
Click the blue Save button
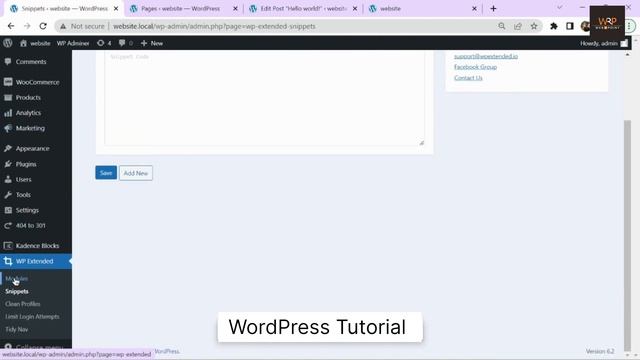[106, 173]
